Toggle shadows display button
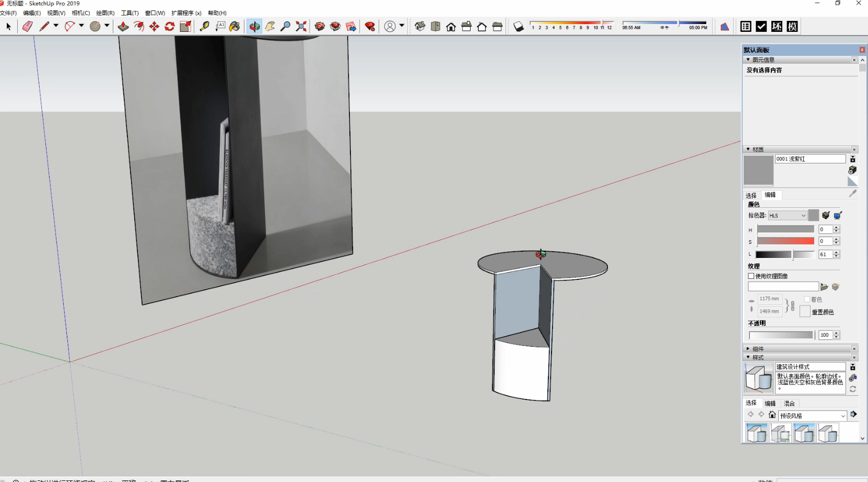This screenshot has height=482, width=868. 518,26
